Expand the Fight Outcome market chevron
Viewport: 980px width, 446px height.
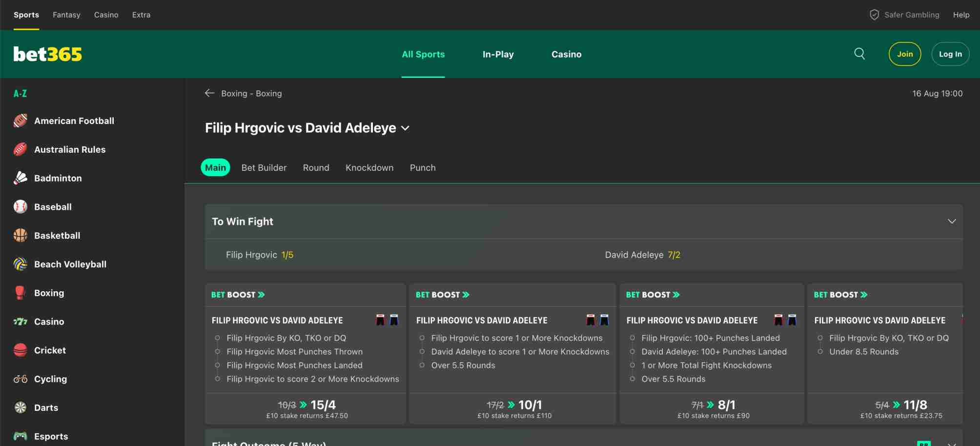point(952,444)
